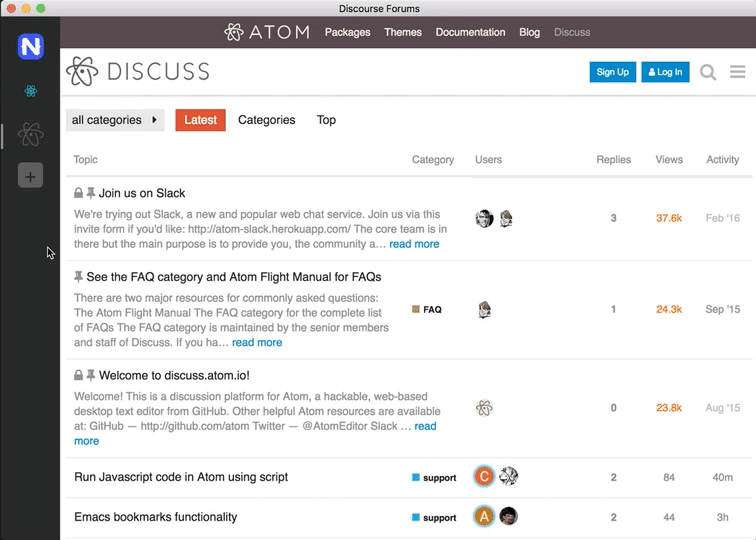Open Run Javascript code in Atom using script

181,477
